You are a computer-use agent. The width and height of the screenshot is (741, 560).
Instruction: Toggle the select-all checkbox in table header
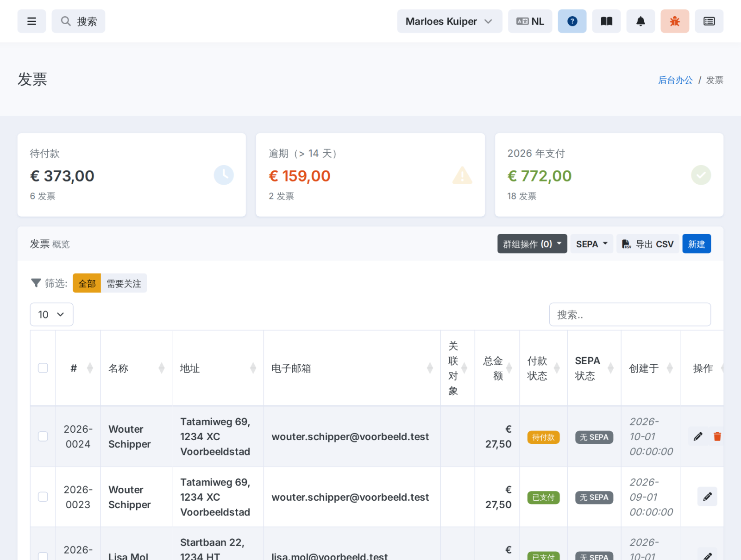coord(43,368)
